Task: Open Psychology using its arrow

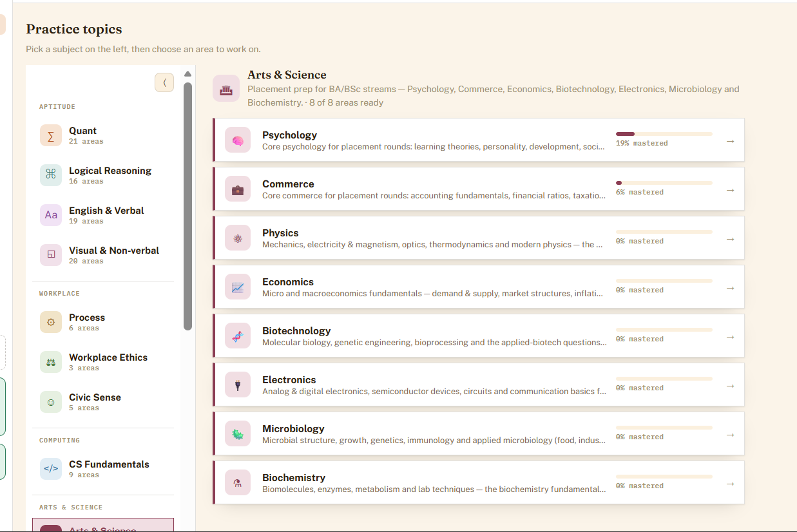Action: coord(730,140)
